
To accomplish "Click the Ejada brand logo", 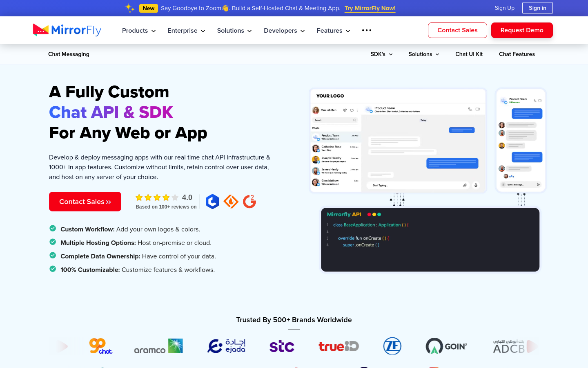I will (x=226, y=346).
